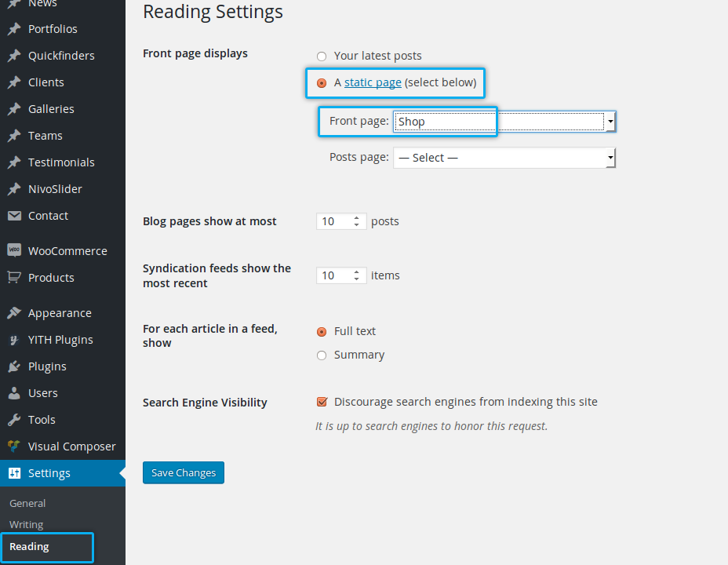Image resolution: width=728 pixels, height=565 pixels.
Task: Follow the 'static page' link
Action: pyautogui.click(x=373, y=82)
